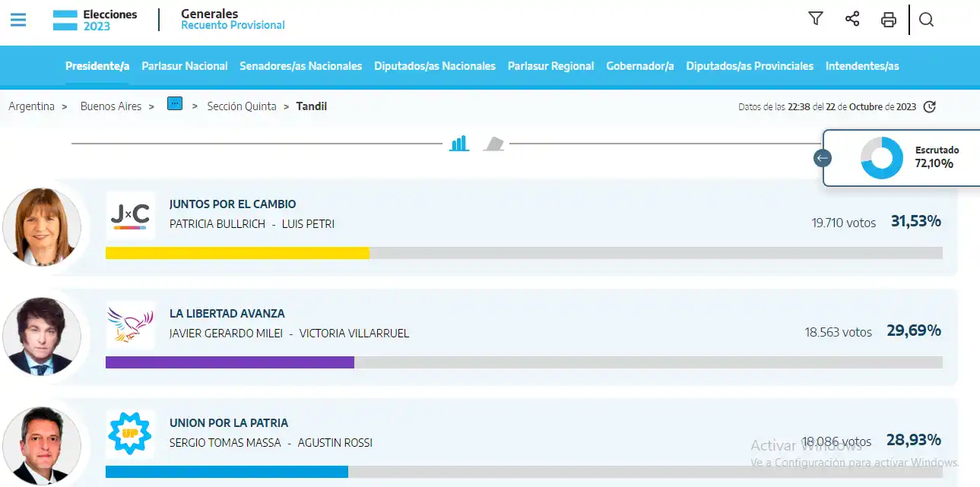Click the Argentina breadcrumb link

point(32,106)
